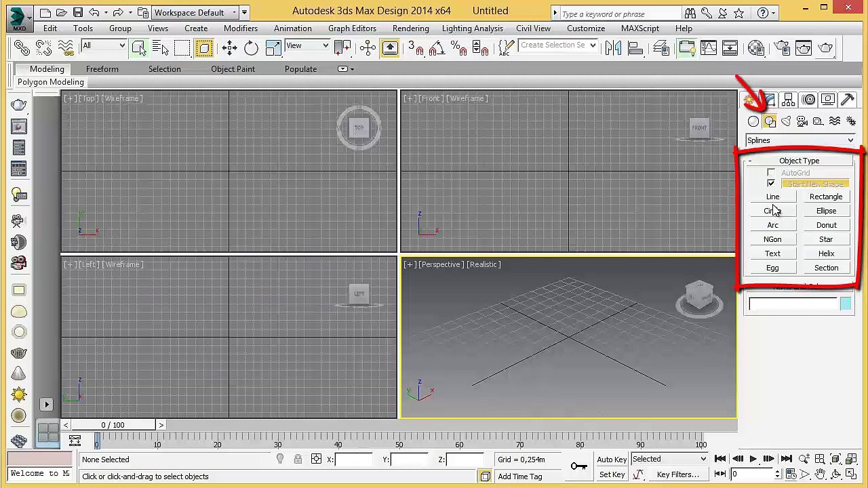Open the Graph Editors menu
The width and height of the screenshot is (868, 488).
(x=352, y=28)
